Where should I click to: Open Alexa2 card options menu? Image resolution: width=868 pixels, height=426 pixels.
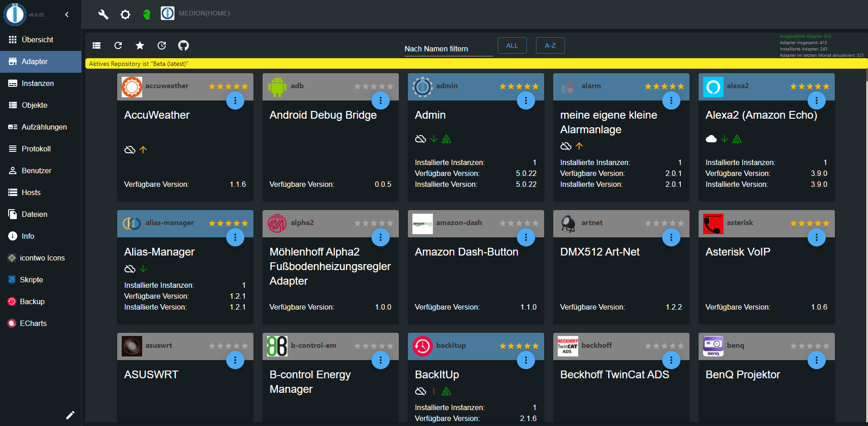coord(817,100)
